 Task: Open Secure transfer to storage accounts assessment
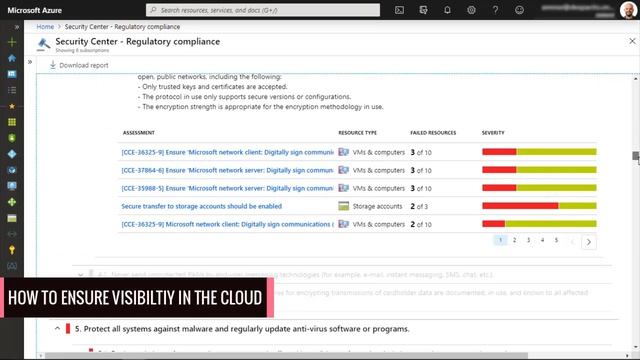click(202, 206)
